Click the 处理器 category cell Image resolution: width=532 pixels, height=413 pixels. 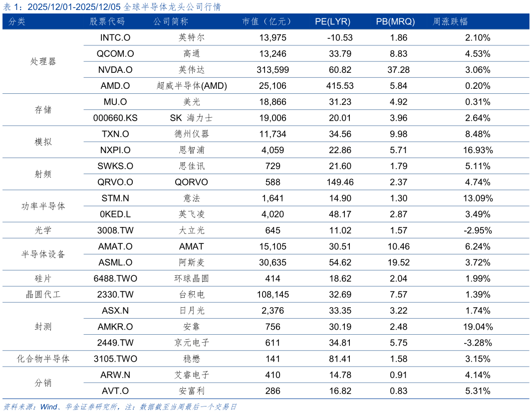[43, 62]
